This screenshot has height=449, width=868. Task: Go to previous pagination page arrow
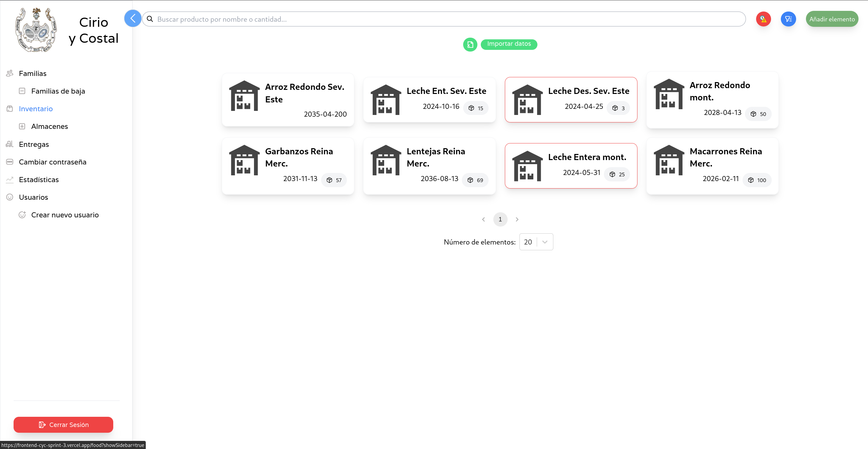pos(484,219)
